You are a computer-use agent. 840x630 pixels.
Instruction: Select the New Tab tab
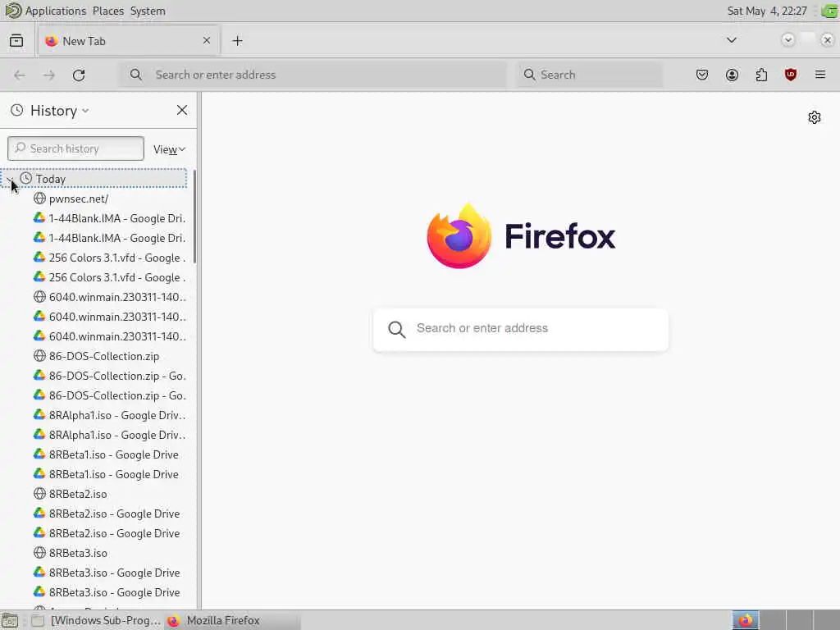click(129, 41)
